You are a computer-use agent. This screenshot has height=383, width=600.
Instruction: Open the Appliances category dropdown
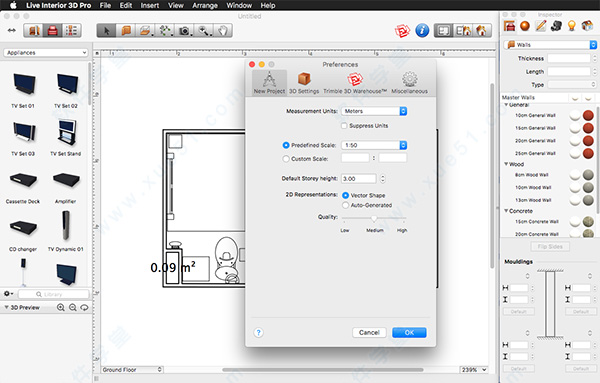tap(46, 53)
